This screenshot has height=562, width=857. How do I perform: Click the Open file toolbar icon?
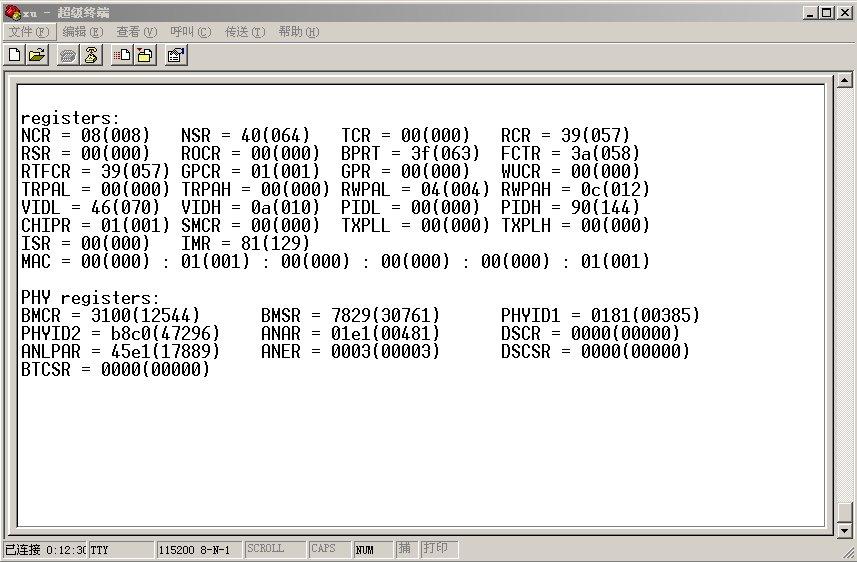(x=37, y=55)
